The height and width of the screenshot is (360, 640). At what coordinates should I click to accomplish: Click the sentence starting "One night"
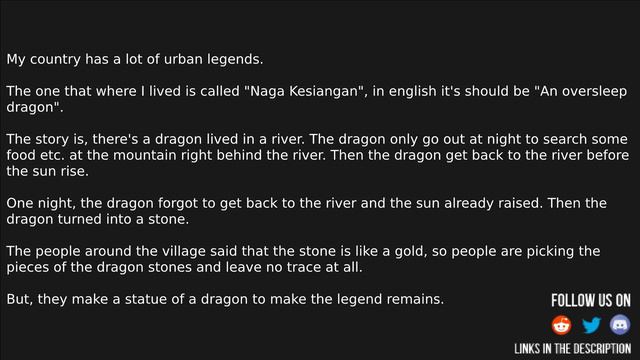[275, 203]
